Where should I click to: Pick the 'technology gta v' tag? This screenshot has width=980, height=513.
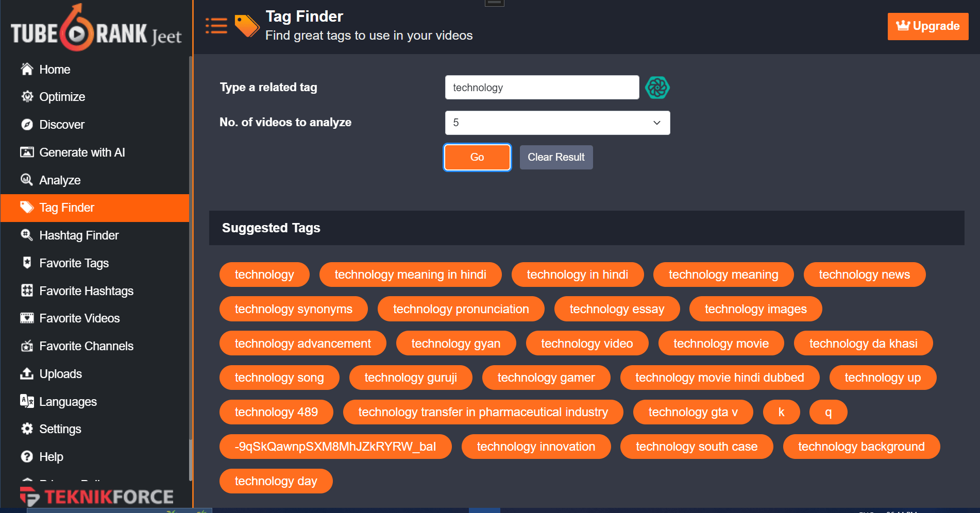pos(693,412)
